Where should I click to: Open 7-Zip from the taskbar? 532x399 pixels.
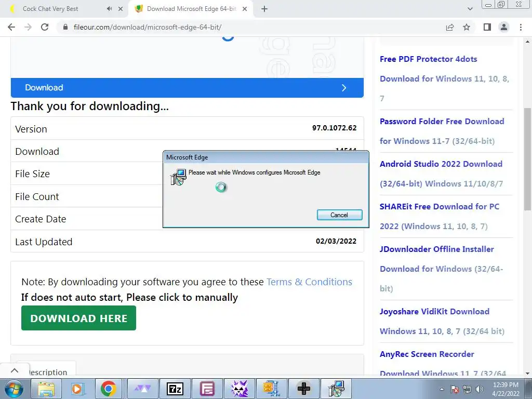tap(175, 389)
